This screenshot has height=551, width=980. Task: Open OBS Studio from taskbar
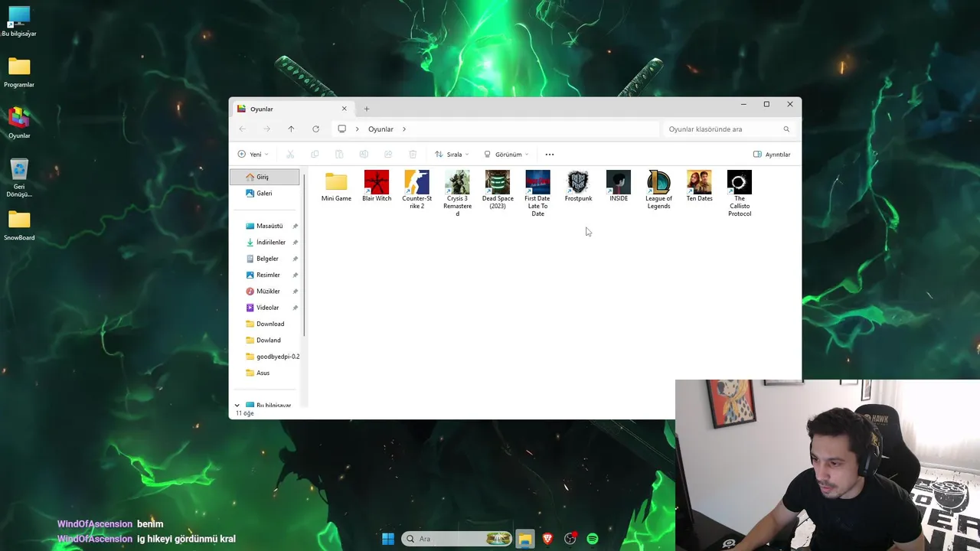click(x=570, y=539)
